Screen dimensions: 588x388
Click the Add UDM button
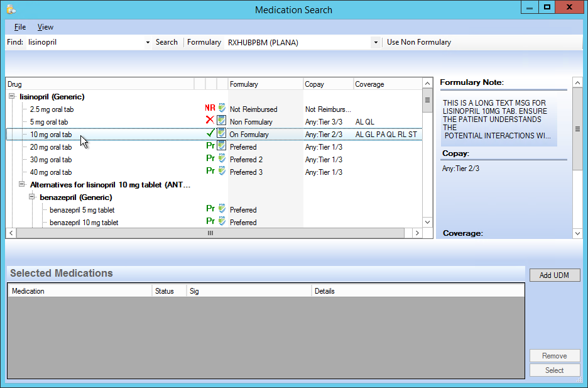click(555, 275)
